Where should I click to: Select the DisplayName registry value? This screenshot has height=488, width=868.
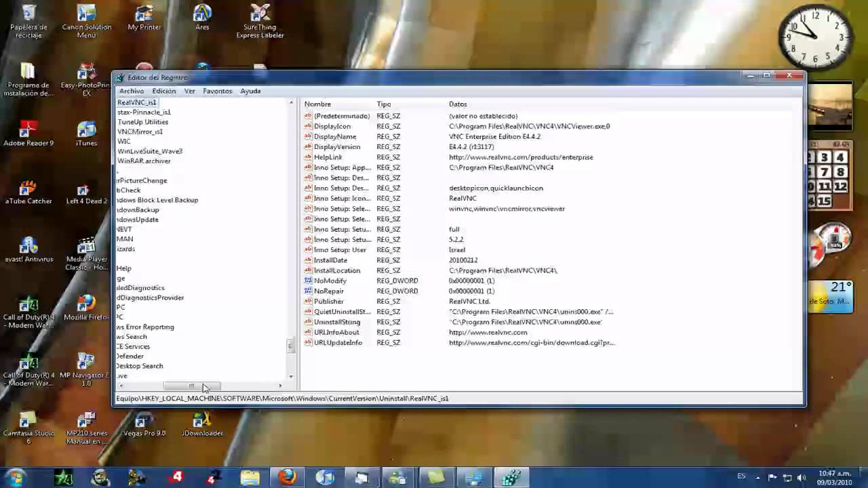(x=335, y=136)
